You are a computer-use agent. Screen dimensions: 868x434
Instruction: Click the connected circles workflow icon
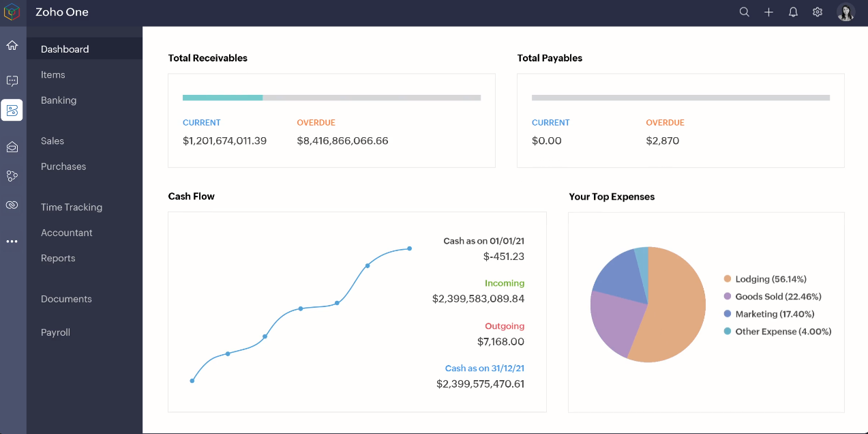(x=12, y=176)
